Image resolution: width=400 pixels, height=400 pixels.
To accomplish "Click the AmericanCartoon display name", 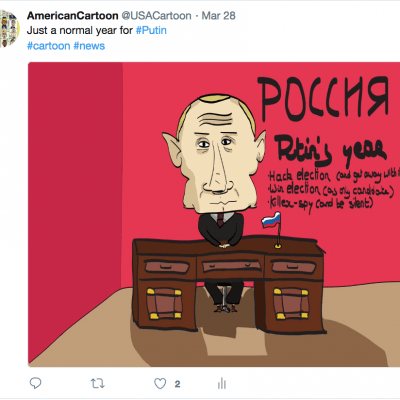I will [x=73, y=15].
